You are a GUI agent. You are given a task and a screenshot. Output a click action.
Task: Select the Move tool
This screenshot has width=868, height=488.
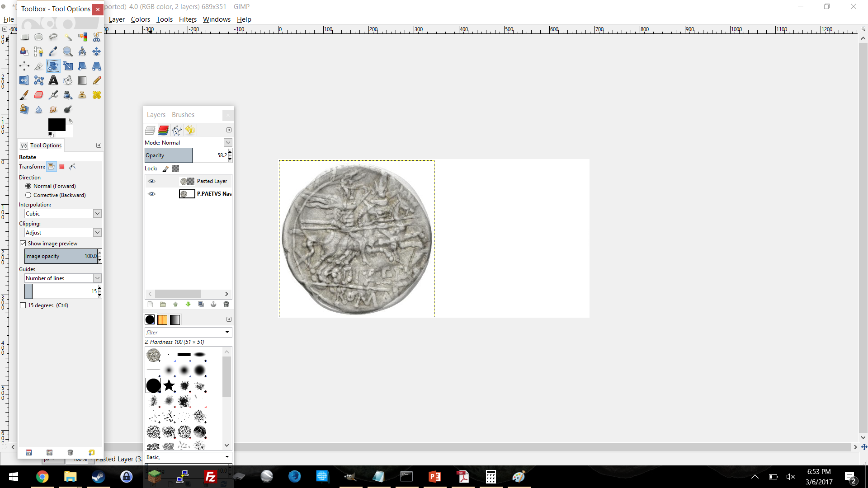(97, 52)
